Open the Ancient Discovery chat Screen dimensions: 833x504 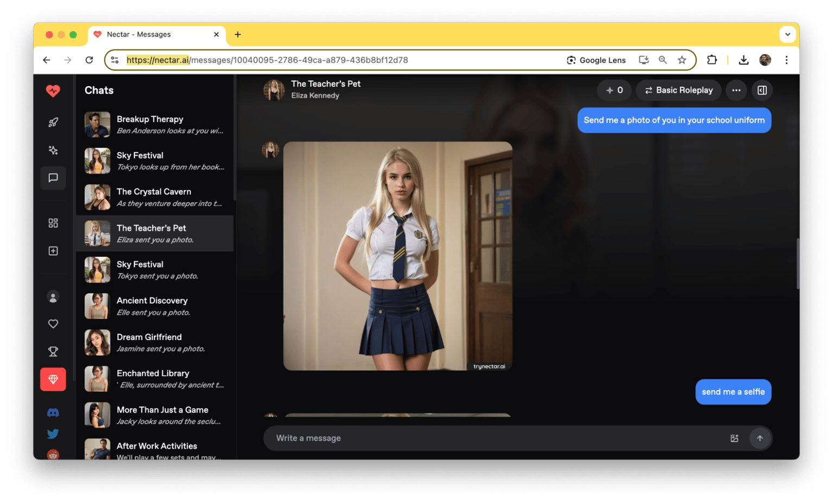(155, 306)
